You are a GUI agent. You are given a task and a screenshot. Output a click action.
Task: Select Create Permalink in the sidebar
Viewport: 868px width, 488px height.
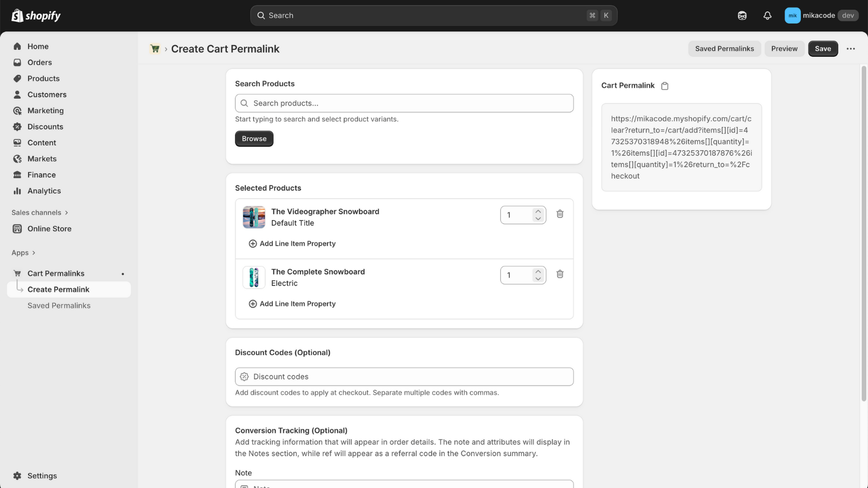[58, 289]
